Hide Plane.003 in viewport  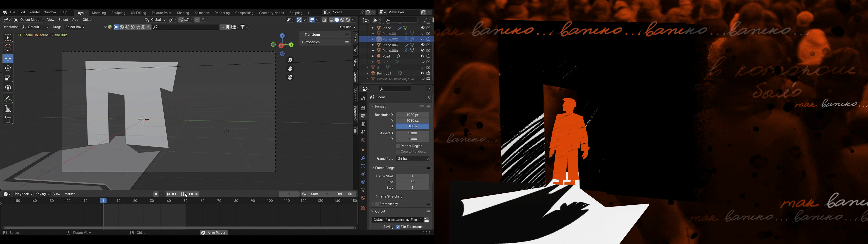[x=422, y=45]
